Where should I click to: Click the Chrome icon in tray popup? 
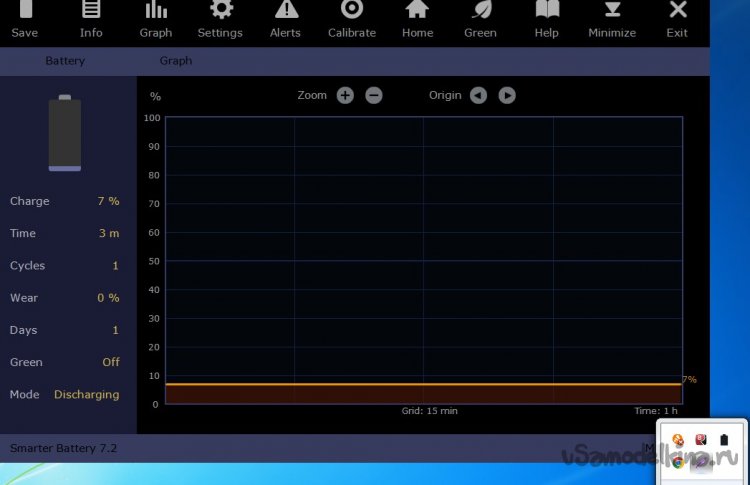pos(678,462)
